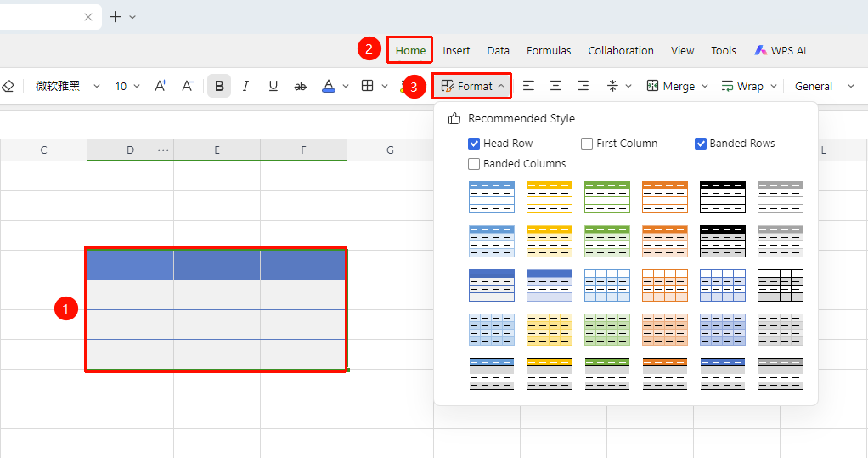
Task: Expand the Wrap dropdown arrow
Action: point(774,87)
